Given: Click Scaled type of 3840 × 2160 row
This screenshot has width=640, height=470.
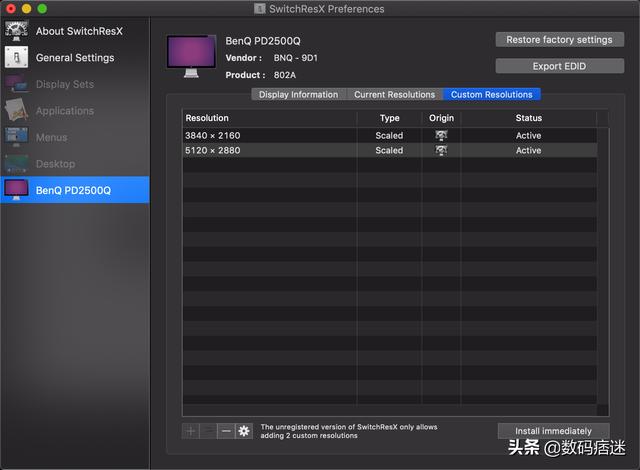Looking at the screenshot, I should [389, 135].
